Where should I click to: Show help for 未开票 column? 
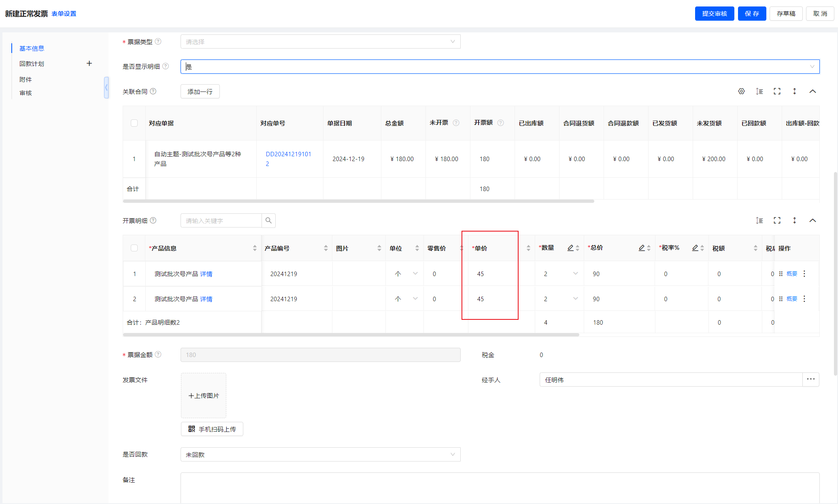pyautogui.click(x=456, y=123)
